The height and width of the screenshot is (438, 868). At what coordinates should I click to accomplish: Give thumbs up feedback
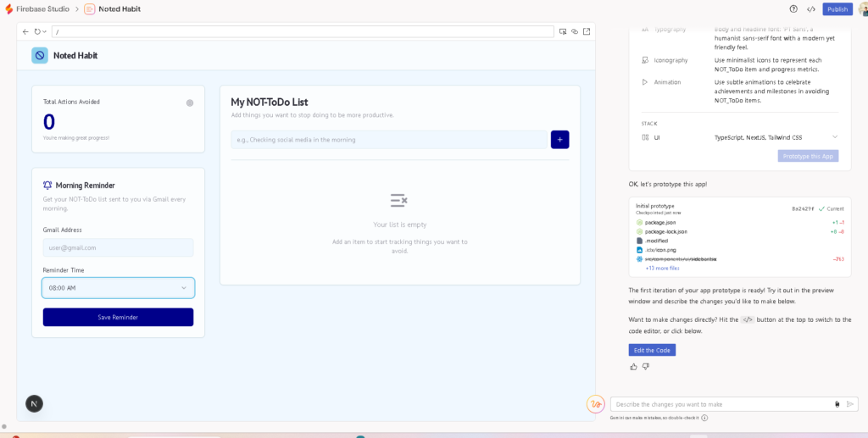(633, 367)
